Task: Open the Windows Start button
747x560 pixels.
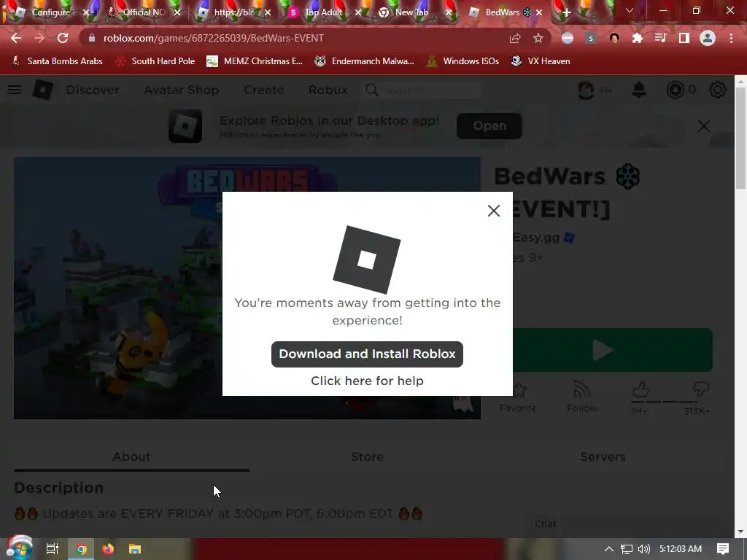Action: pyautogui.click(x=19, y=548)
